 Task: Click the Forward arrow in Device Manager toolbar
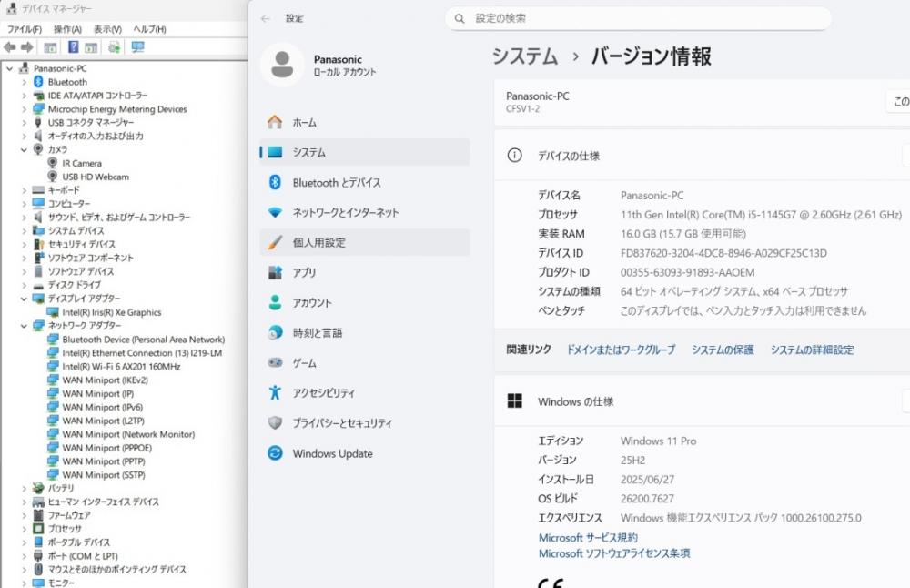[x=26, y=47]
